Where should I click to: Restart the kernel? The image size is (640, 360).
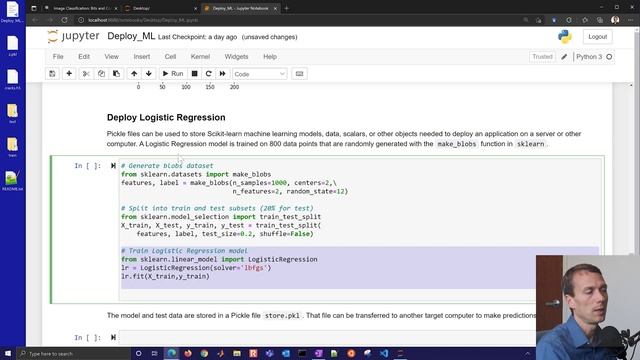[x=209, y=74]
